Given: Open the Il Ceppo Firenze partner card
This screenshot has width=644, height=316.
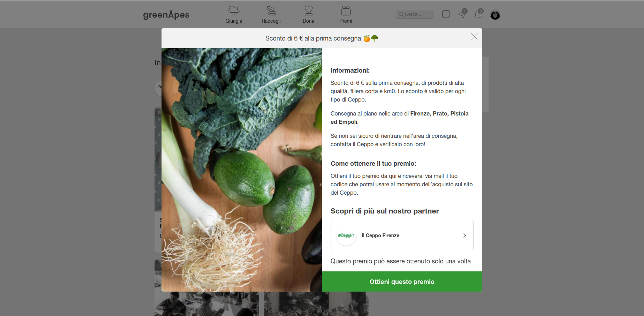Looking at the screenshot, I should [x=402, y=235].
